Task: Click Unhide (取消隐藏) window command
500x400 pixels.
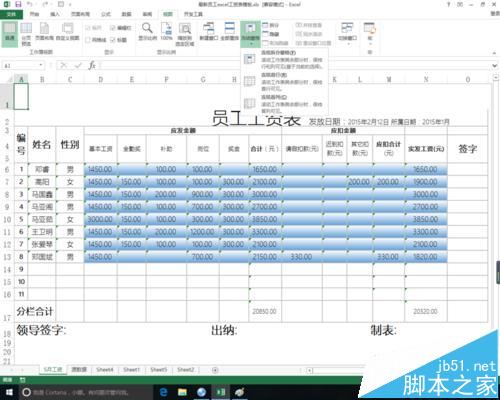Action: coord(275,43)
